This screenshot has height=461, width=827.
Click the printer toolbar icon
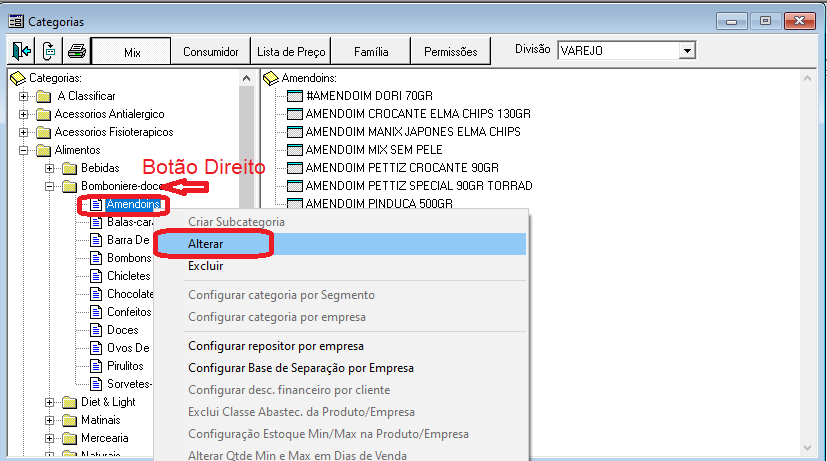[77, 51]
